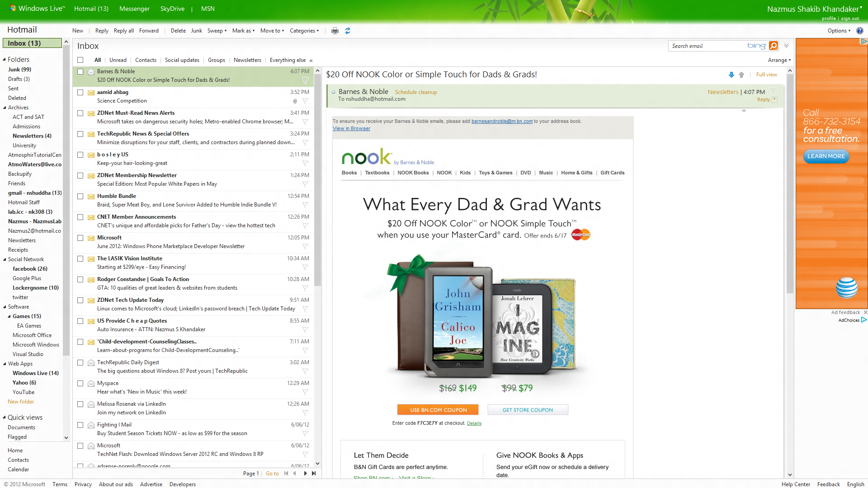Open the help question mark icon
The image size is (868, 488).
click(x=859, y=31)
